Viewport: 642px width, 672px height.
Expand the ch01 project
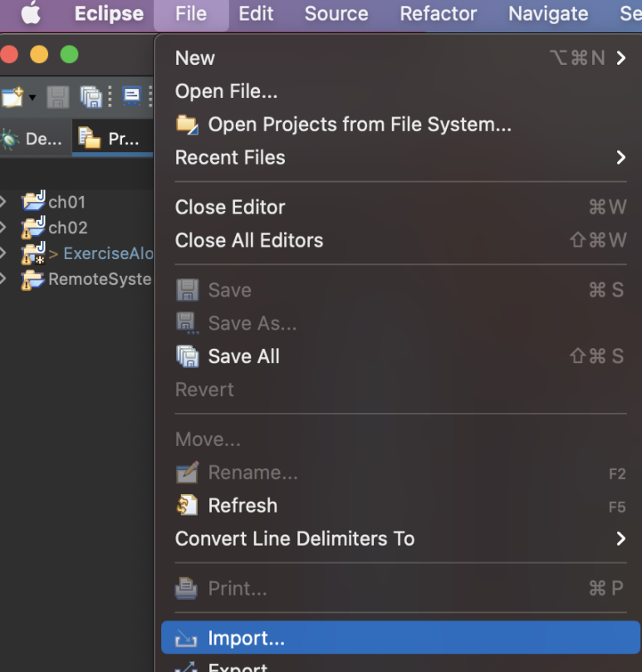coord(3,201)
